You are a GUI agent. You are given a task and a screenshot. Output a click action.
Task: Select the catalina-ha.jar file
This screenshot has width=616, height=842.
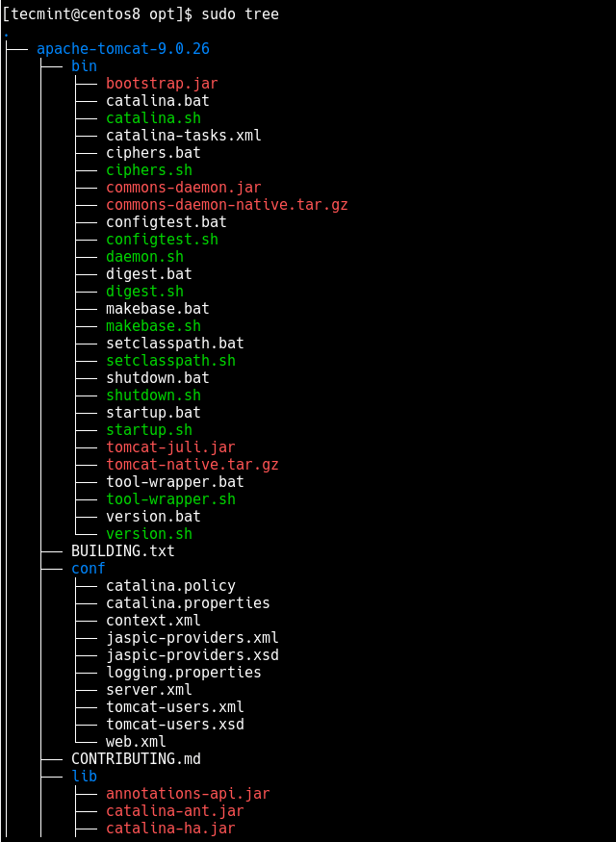tap(170, 829)
